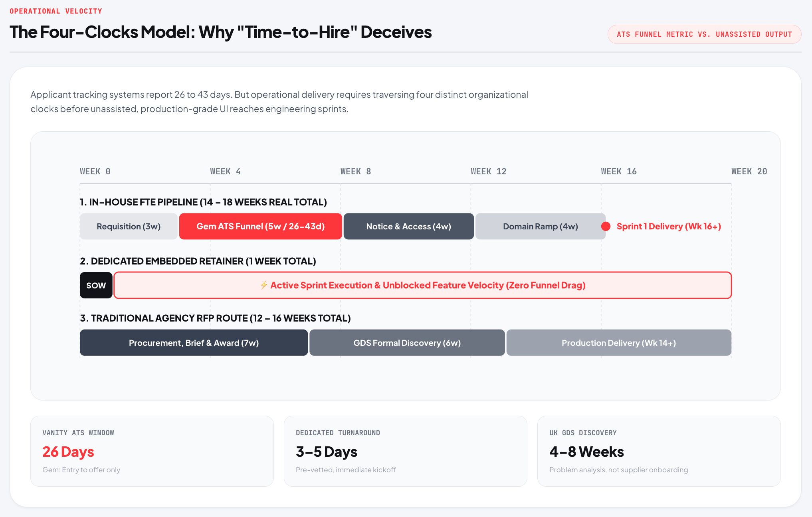This screenshot has width=812, height=517.
Task: Select the Requisition (3w) bar
Action: [x=129, y=226]
